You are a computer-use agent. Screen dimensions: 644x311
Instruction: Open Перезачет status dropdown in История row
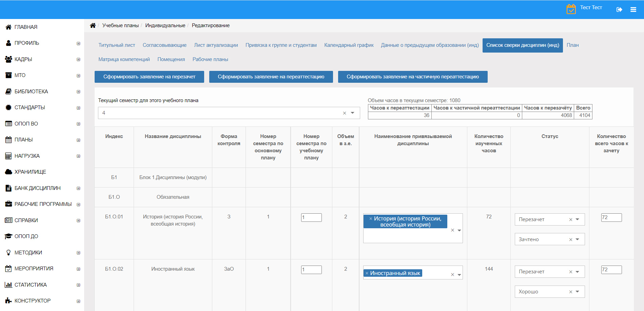coord(578,219)
